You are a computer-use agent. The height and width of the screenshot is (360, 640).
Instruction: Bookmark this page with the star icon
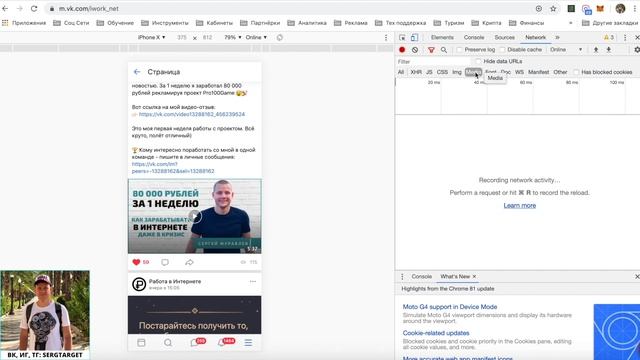pos(553,9)
